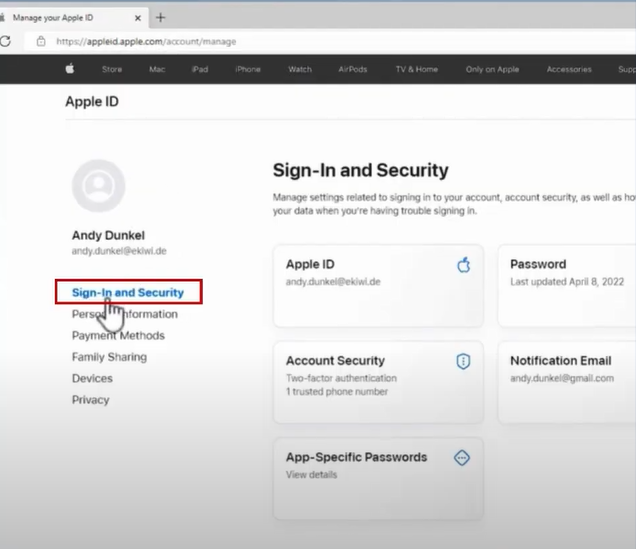Screen dimensions: 636x549
Task: Open Devices section
Action: pyautogui.click(x=92, y=378)
